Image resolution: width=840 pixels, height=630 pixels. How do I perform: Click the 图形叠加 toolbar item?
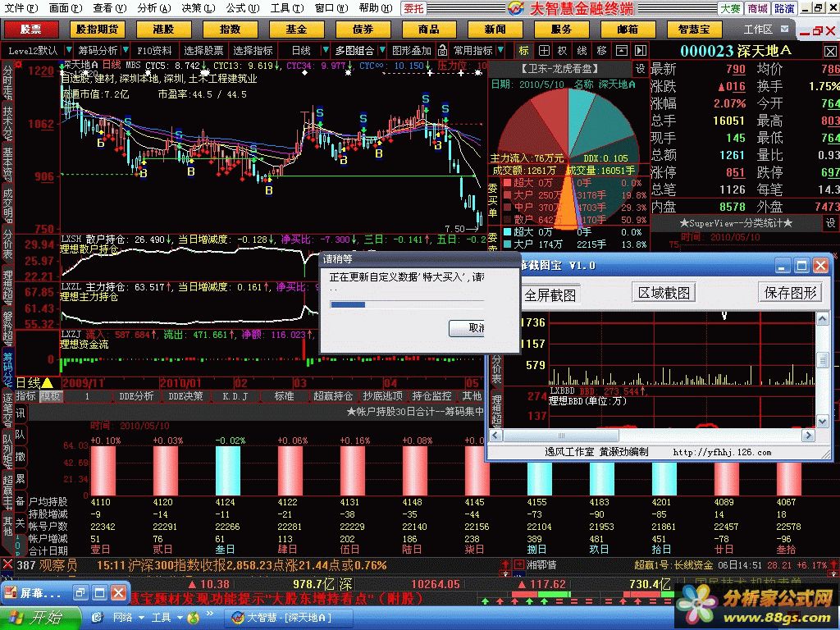pyautogui.click(x=412, y=50)
